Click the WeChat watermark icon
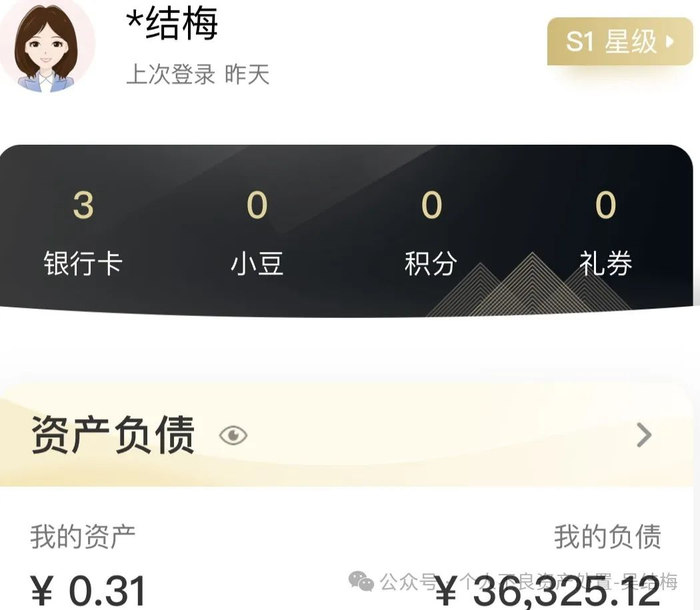Image resolution: width=700 pixels, height=610 pixels. click(x=361, y=581)
